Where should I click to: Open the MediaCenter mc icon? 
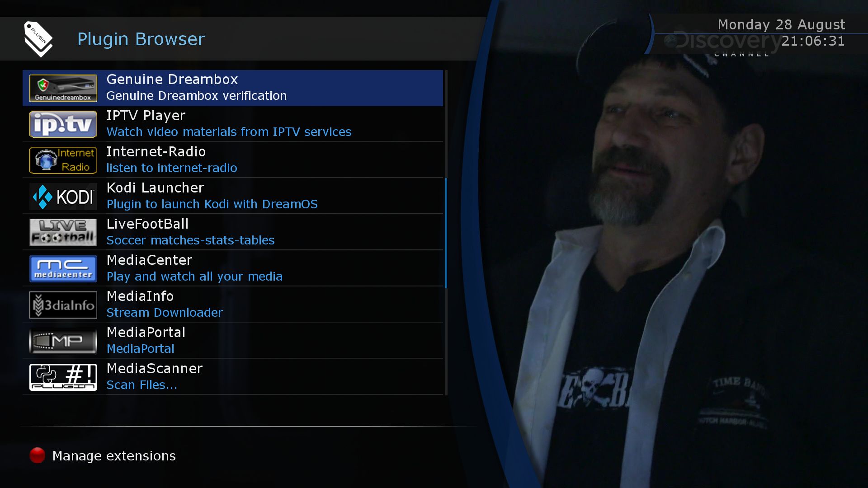click(x=63, y=269)
